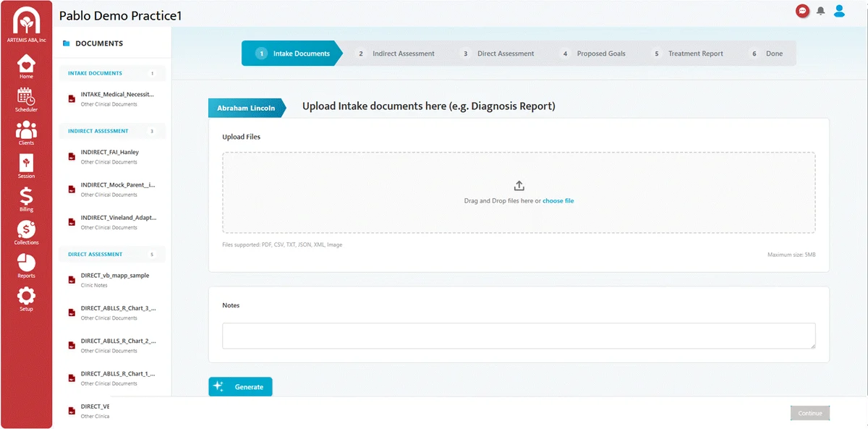Click the notification bell icon

click(x=820, y=10)
